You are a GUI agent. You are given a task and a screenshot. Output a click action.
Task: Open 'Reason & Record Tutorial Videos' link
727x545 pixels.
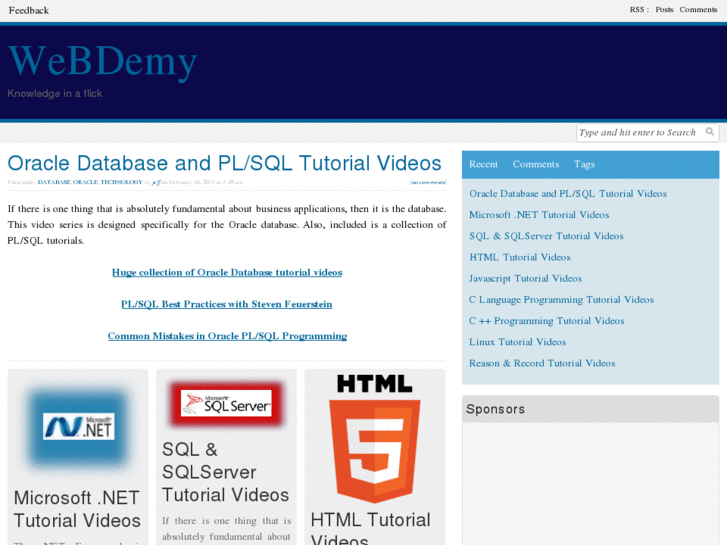pos(542,363)
